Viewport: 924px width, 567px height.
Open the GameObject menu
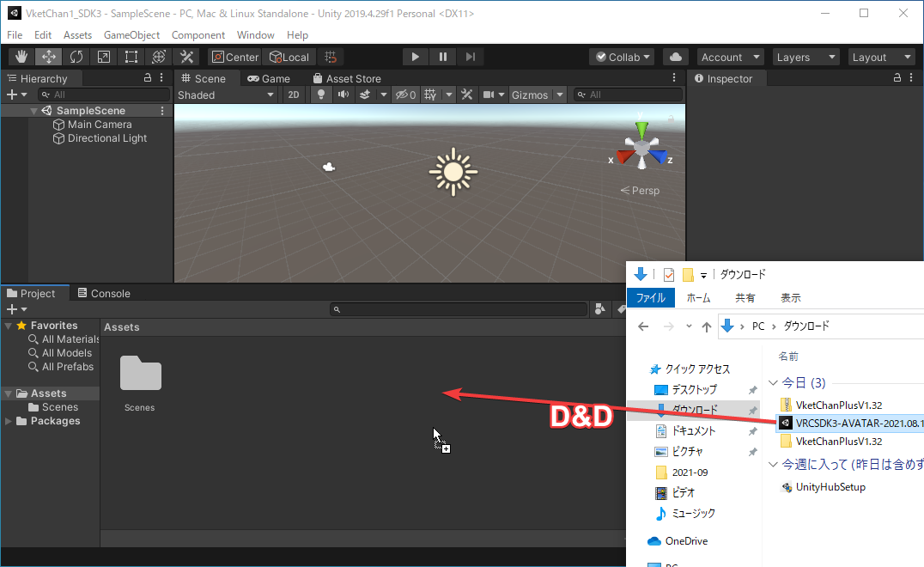coord(131,35)
